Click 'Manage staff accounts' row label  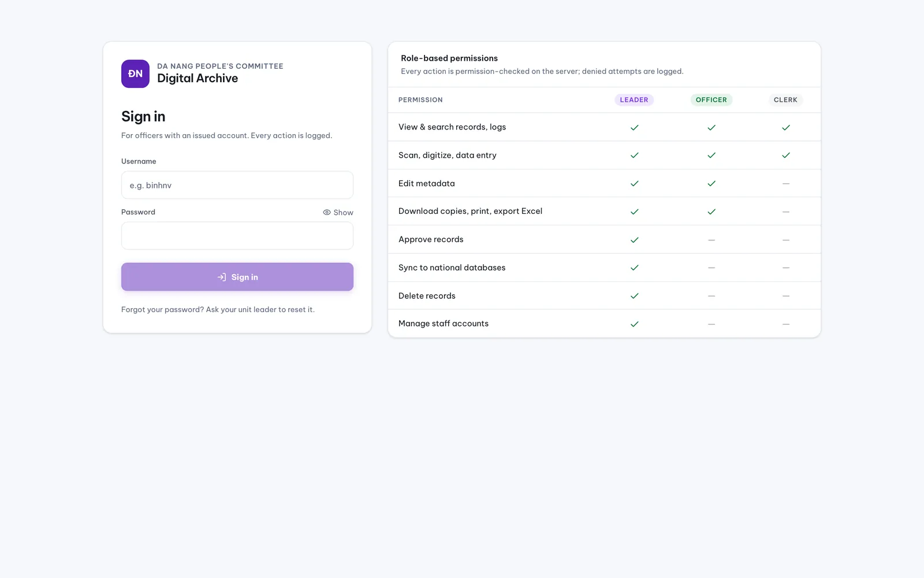pos(444,324)
